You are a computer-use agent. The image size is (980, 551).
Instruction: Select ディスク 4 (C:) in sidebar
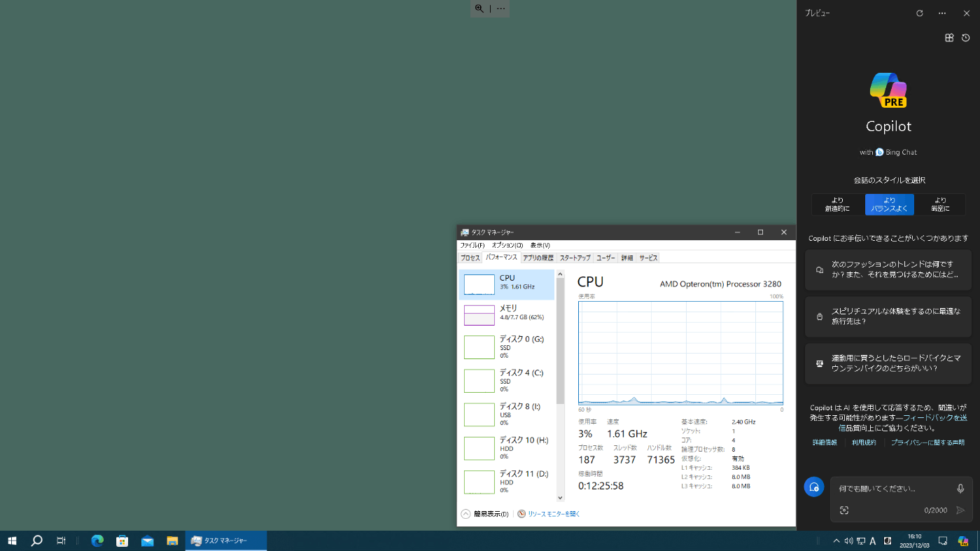[x=507, y=381]
